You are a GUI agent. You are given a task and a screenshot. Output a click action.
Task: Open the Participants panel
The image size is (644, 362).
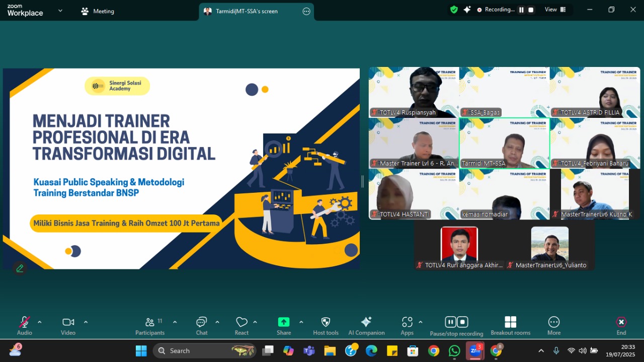pos(150,322)
